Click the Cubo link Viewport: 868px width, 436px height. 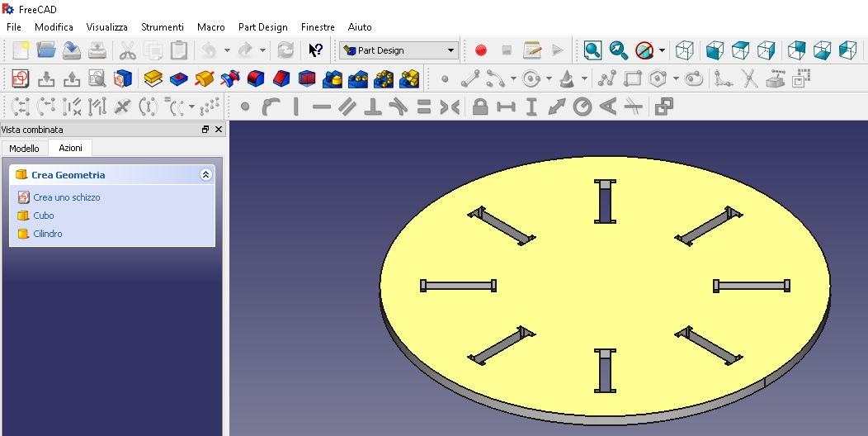(x=43, y=216)
